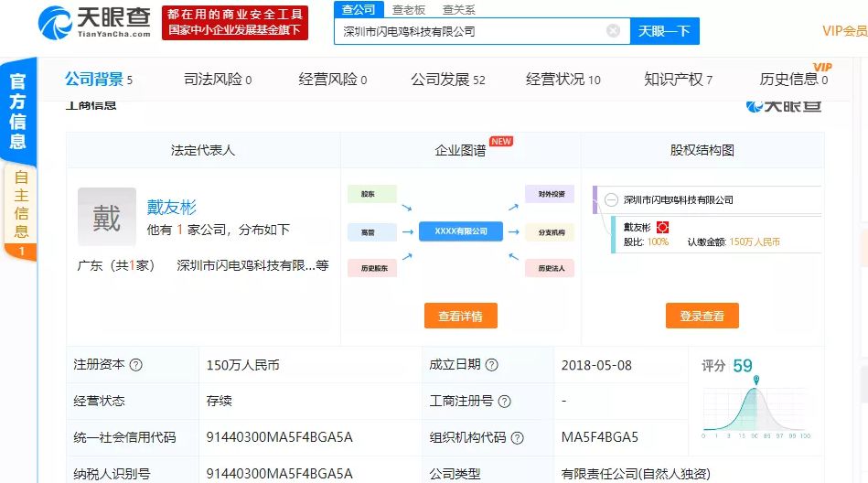Click the company name search input field
The height and width of the screenshot is (483, 868).
tap(471, 31)
